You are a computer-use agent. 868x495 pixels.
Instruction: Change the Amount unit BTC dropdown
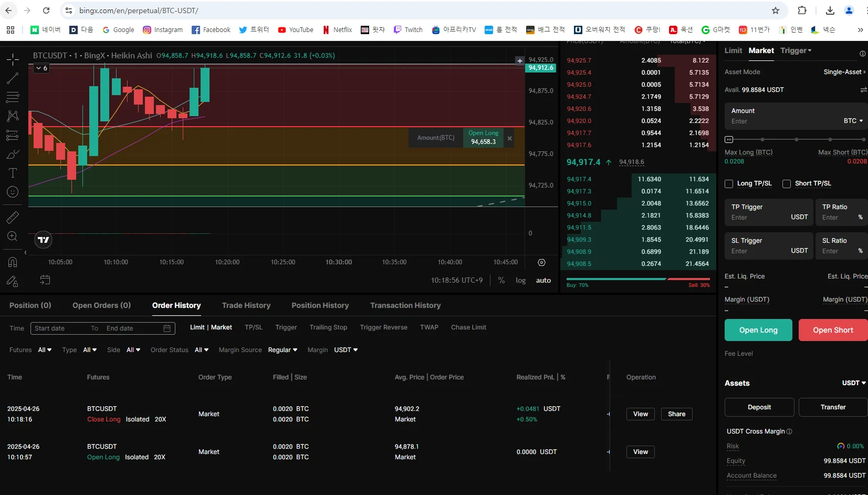click(853, 121)
